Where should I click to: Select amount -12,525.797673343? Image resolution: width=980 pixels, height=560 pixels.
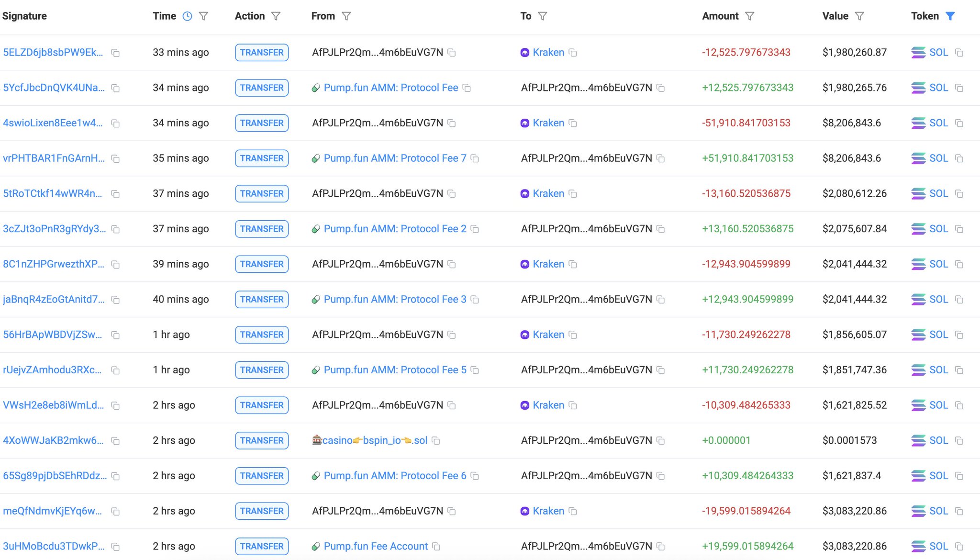[x=746, y=52]
